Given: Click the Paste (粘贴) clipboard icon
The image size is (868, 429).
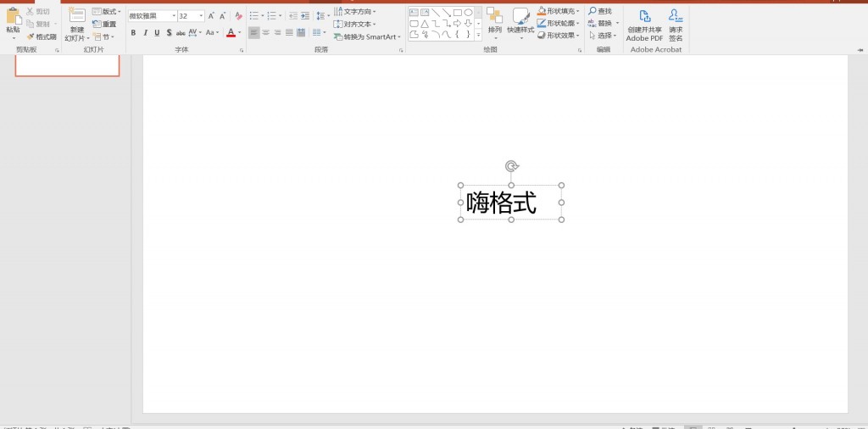Looking at the screenshot, I should 13,17.
